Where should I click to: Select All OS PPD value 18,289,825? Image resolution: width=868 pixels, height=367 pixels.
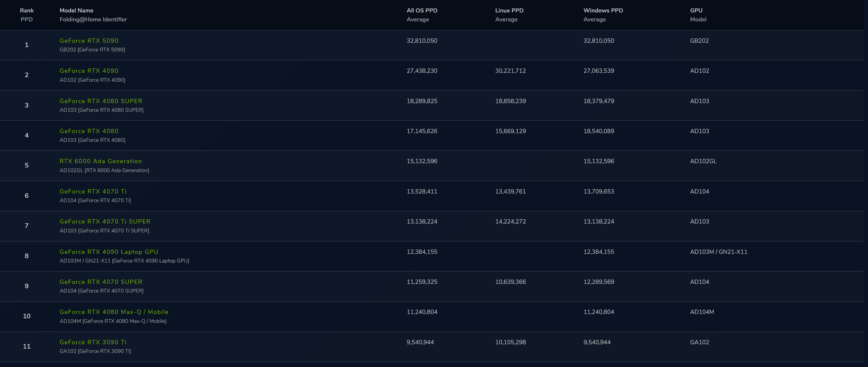(422, 101)
